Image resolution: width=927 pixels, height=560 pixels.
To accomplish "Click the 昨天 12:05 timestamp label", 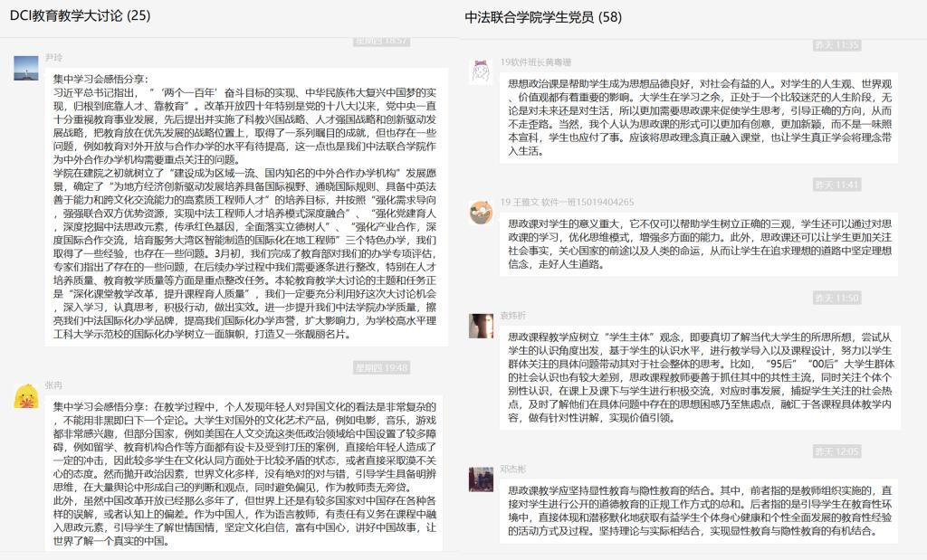I will pyautogui.click(x=836, y=451).
